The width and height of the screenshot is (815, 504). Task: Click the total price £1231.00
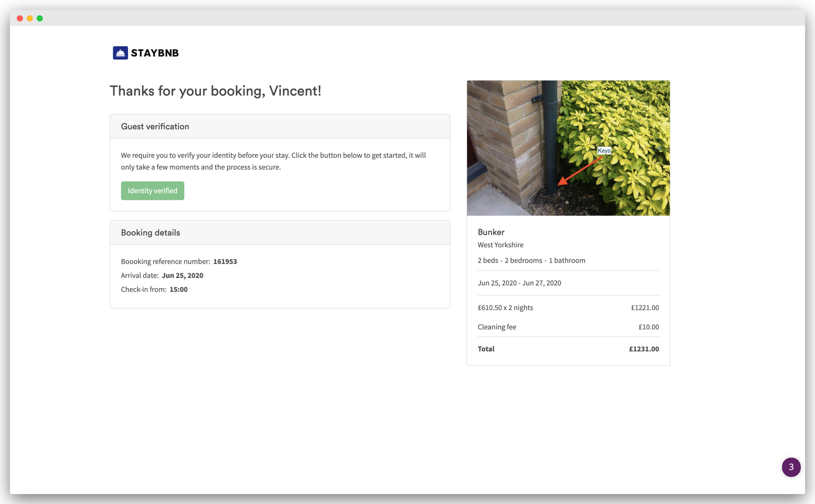click(x=644, y=349)
